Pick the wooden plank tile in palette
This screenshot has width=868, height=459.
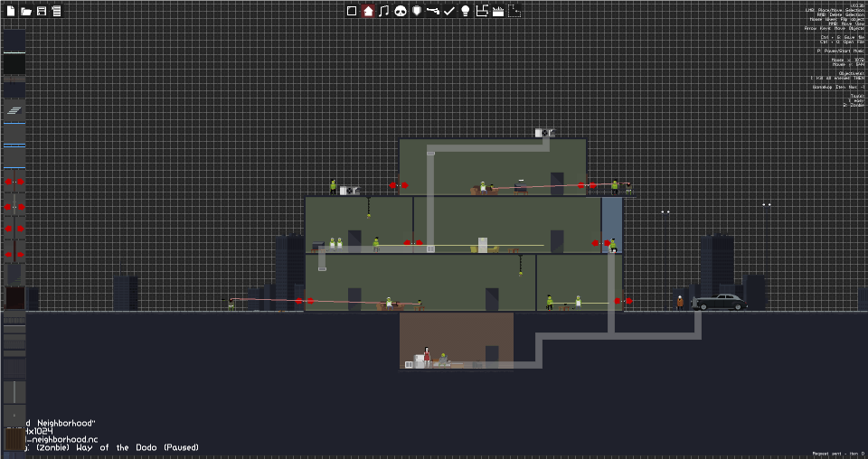pos(14,439)
